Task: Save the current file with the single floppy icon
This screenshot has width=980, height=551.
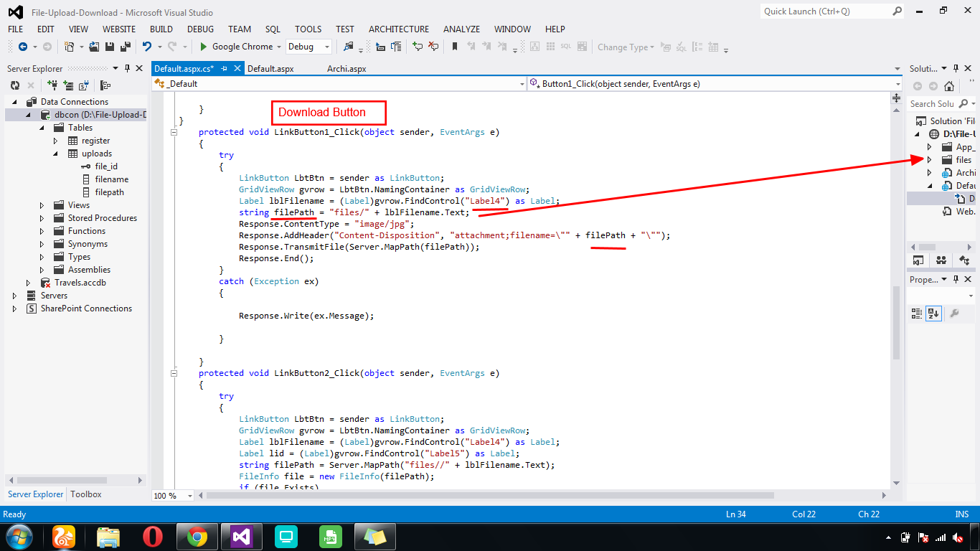Action: [109, 47]
